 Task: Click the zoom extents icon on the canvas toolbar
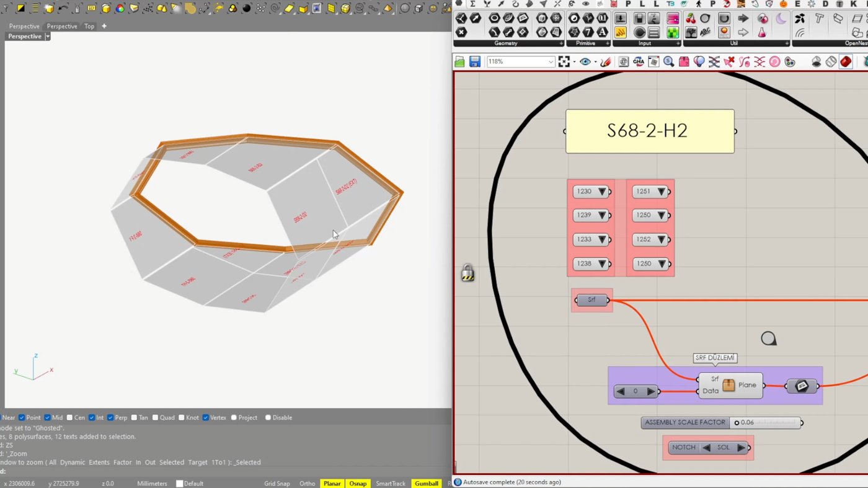click(564, 62)
